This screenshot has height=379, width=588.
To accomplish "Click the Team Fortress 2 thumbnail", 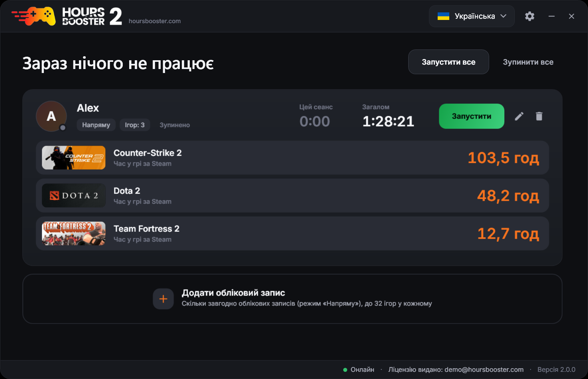I will click(x=74, y=233).
